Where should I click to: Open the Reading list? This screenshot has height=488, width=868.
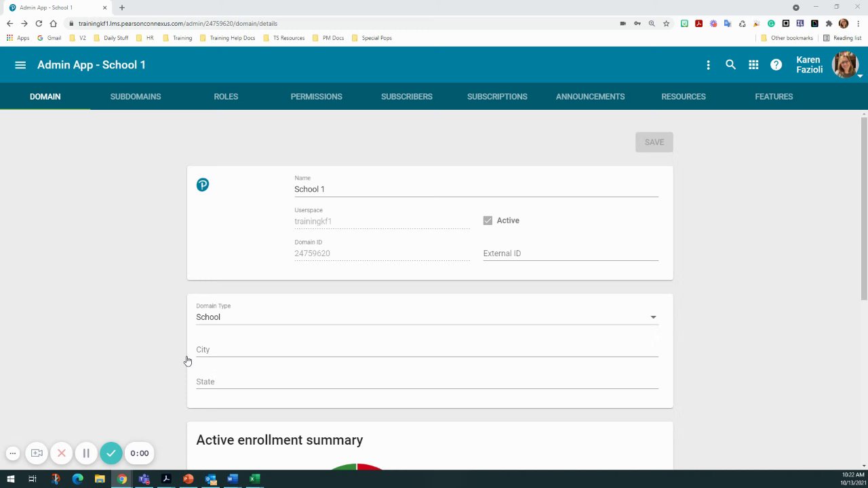coord(842,38)
